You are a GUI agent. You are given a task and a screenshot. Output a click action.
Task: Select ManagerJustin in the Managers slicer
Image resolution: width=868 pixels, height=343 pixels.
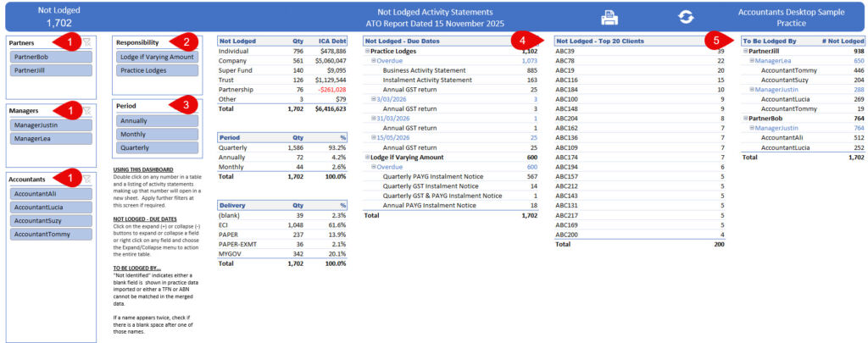pyautogui.click(x=52, y=125)
